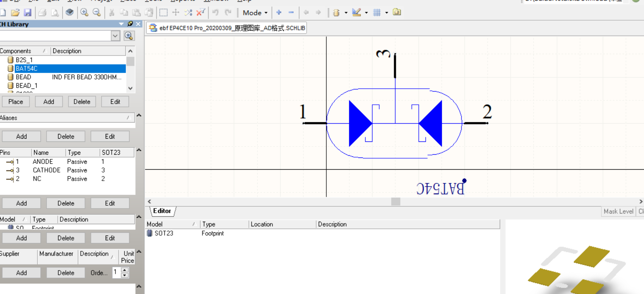This screenshot has width=644, height=294.
Task: Click the Rubber Stamp icon
Action: (x=149, y=12)
